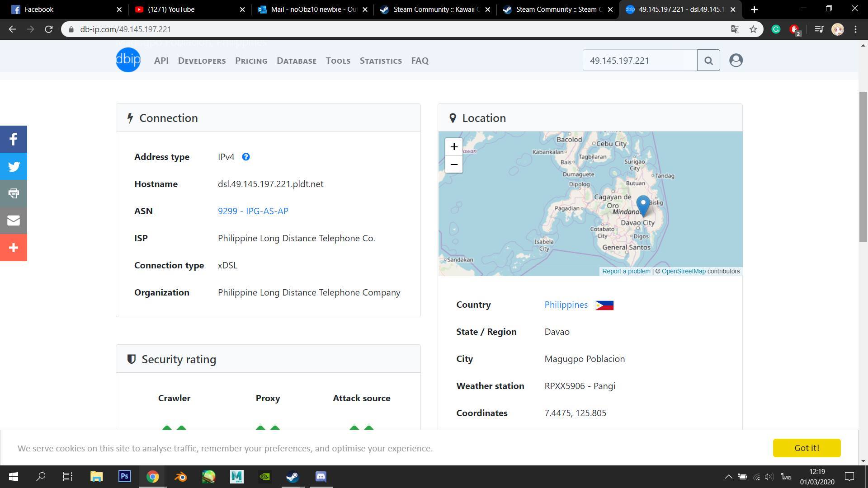Close the YouTube tab
The width and height of the screenshot is (868, 488).
(x=242, y=9)
